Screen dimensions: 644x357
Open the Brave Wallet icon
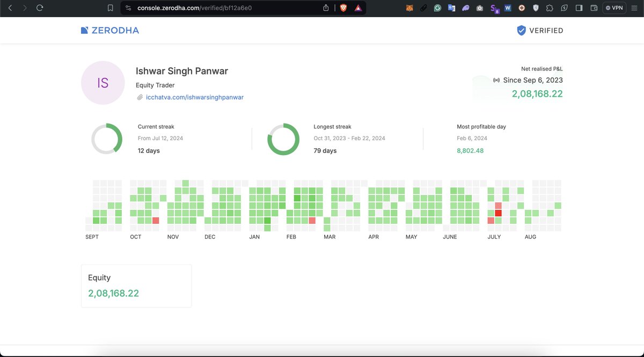pyautogui.click(x=594, y=8)
